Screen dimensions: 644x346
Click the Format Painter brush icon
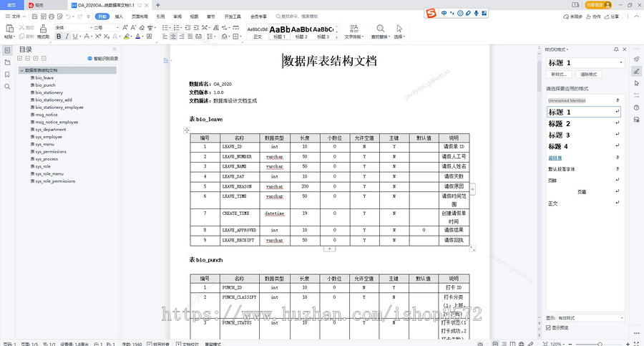43,29
